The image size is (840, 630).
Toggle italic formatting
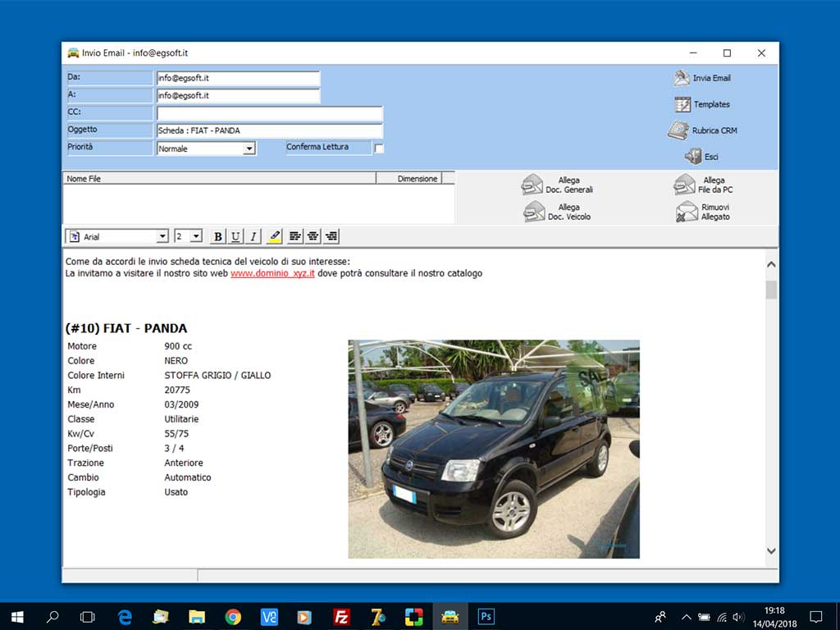(x=253, y=236)
